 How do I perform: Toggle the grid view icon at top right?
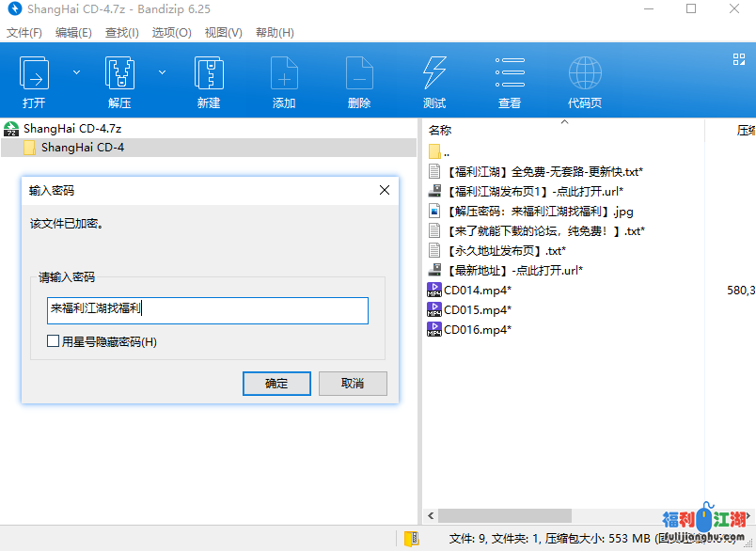click(738, 59)
